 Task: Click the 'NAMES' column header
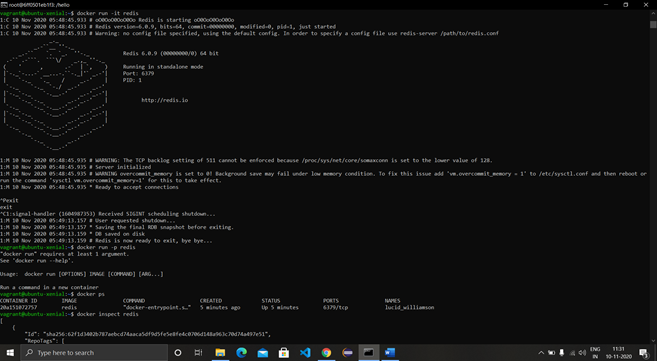(392, 301)
